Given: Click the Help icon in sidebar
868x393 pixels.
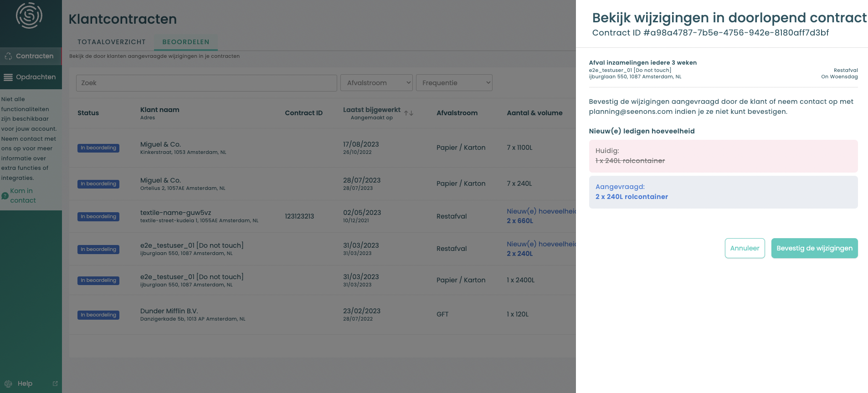Looking at the screenshot, I should pyautogui.click(x=8, y=383).
